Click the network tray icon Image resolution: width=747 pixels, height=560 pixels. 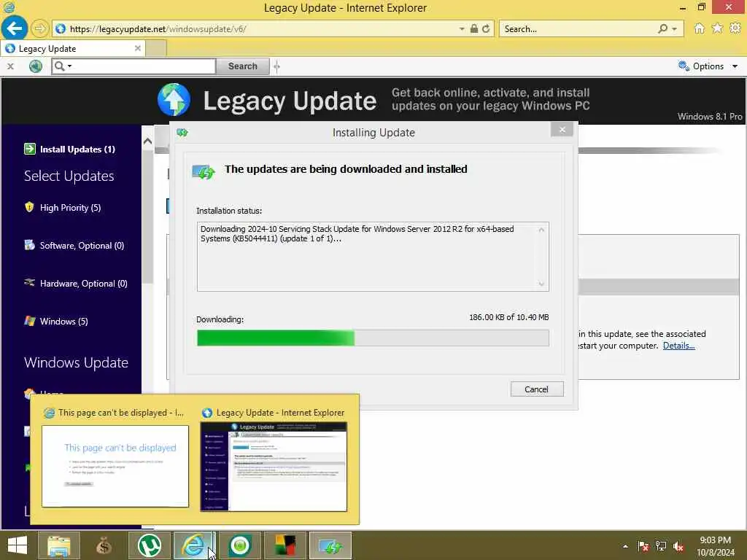[x=661, y=546]
